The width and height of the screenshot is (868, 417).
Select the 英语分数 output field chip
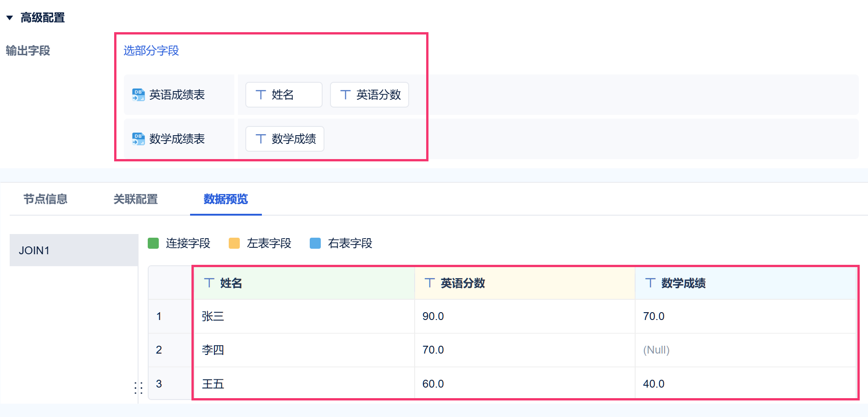coord(370,95)
